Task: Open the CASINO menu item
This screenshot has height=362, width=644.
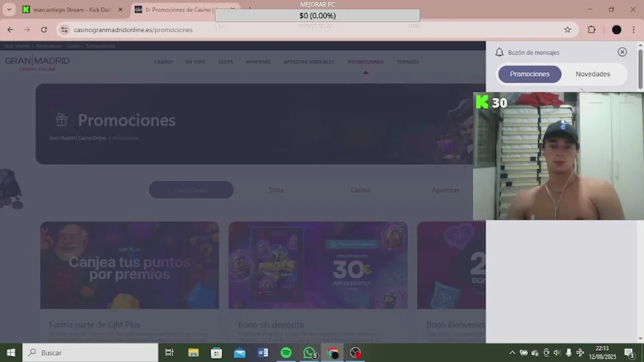Action: [x=163, y=62]
